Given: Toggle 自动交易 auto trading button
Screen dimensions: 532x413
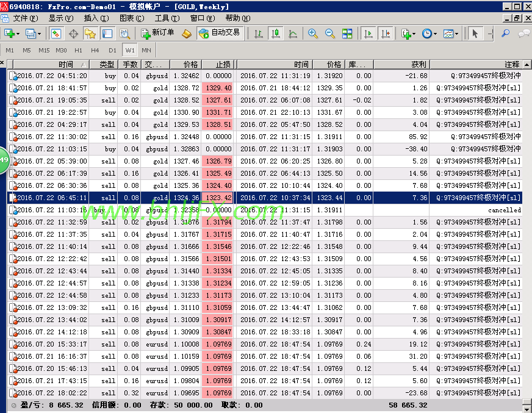Looking at the screenshot, I should tap(220, 34).
